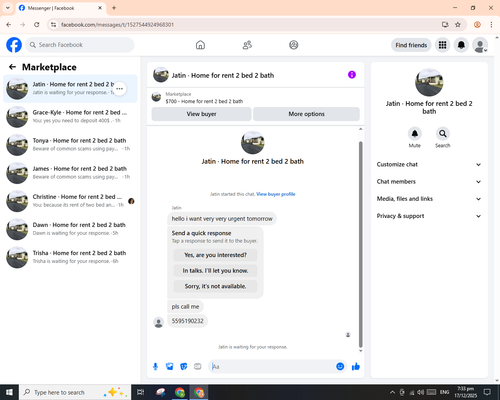Expand Privacy & support section

click(x=429, y=216)
